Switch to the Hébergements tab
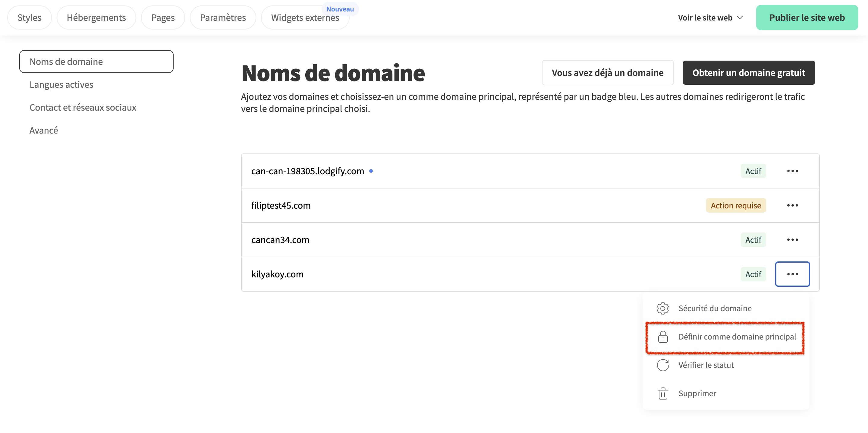The height and width of the screenshot is (433, 868). point(96,17)
